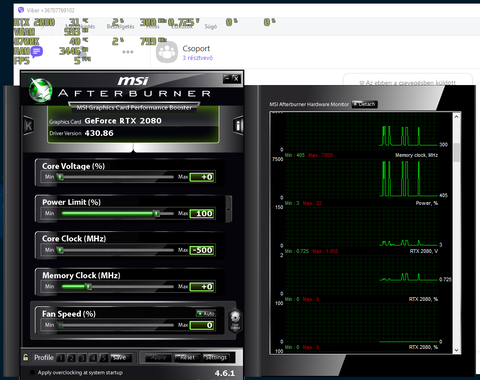This screenshot has height=380, width=480.
Task: Select profile slot 2
Action: click(x=71, y=358)
